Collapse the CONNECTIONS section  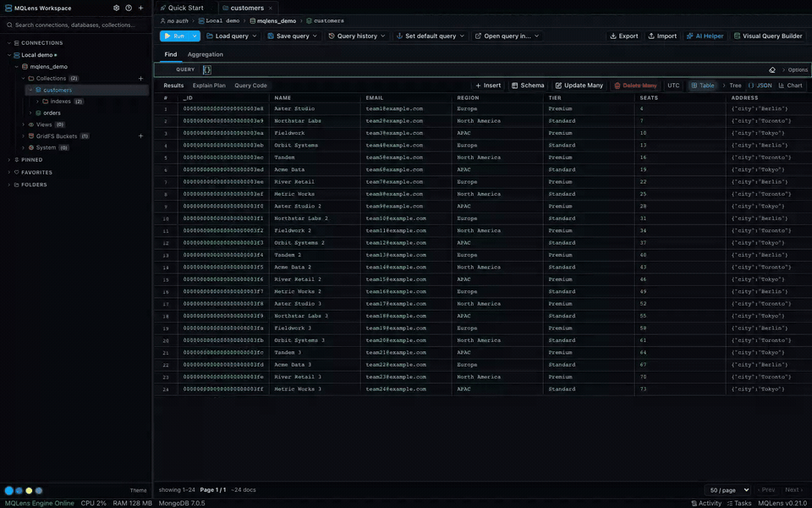pos(9,43)
